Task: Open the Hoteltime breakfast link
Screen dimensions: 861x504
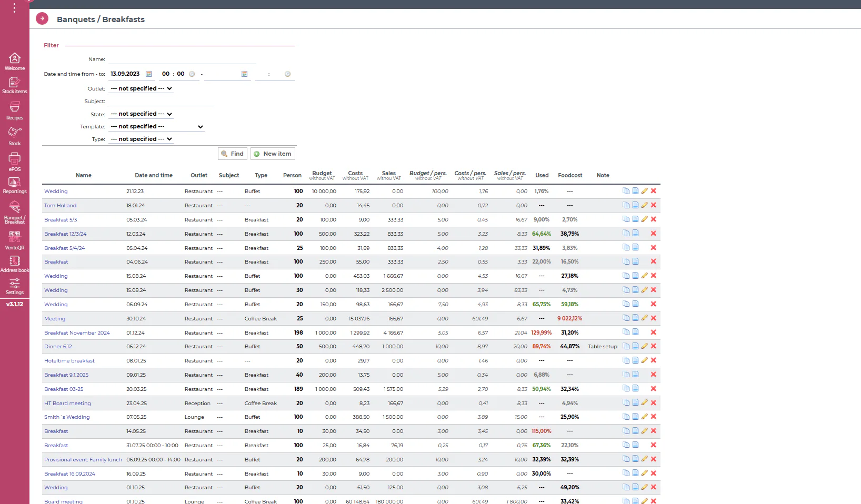Action: 69,361
